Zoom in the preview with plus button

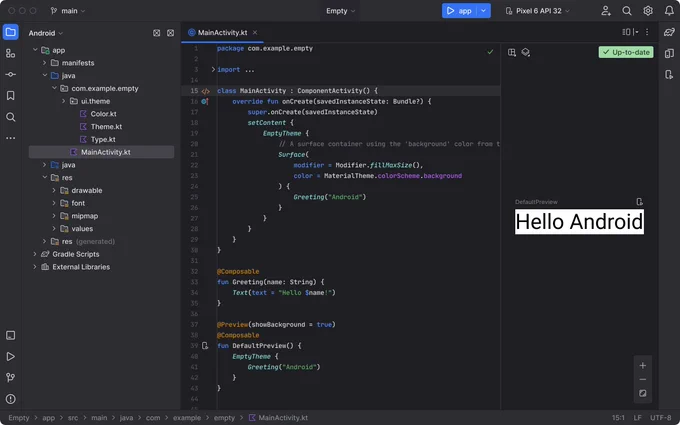tap(643, 366)
